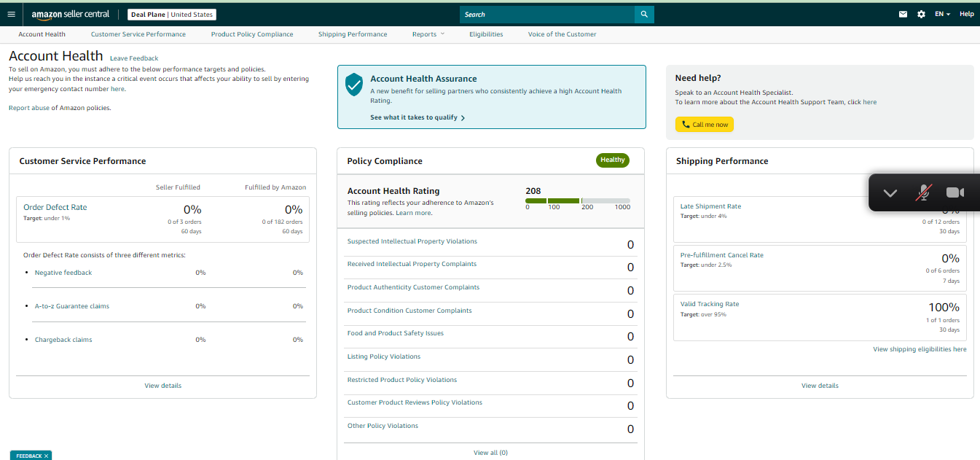The height and width of the screenshot is (460, 980).
Task: Click the Late Shipment Rate label
Action: 710,206
